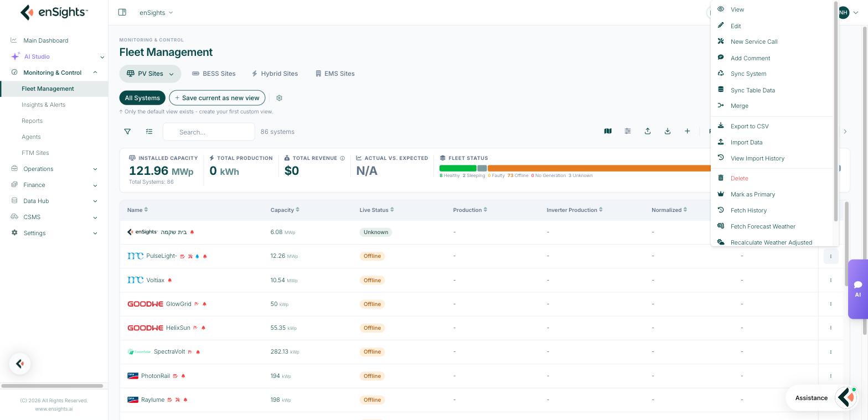The height and width of the screenshot is (420, 868).
Task: Click Save current as new view
Action: click(217, 98)
